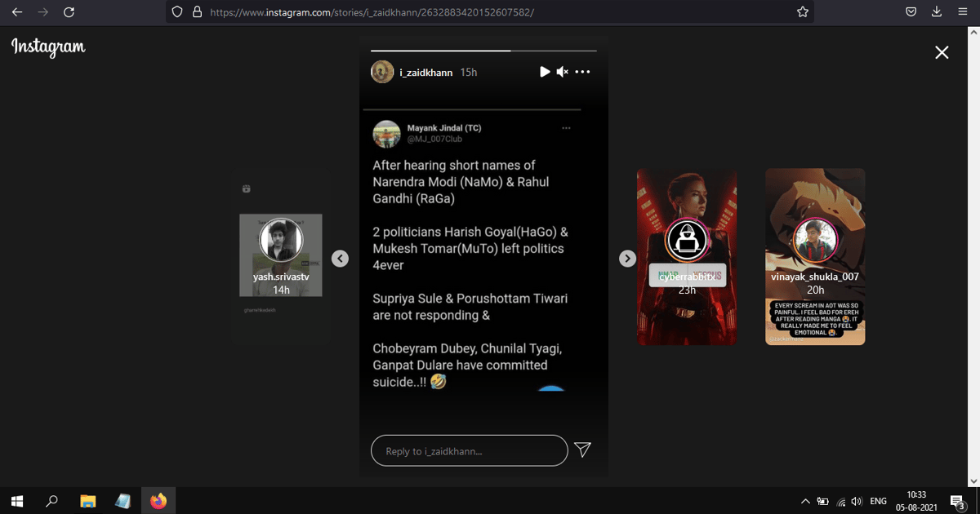The height and width of the screenshot is (514, 980).
Task: Open yash.srivastv story thumbnail
Action: pyautogui.click(x=280, y=255)
